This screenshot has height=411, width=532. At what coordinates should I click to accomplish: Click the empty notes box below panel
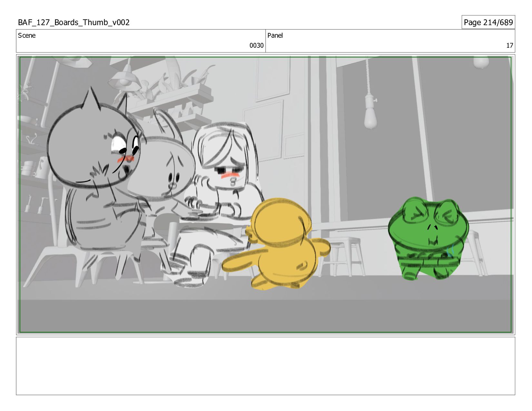265,366
